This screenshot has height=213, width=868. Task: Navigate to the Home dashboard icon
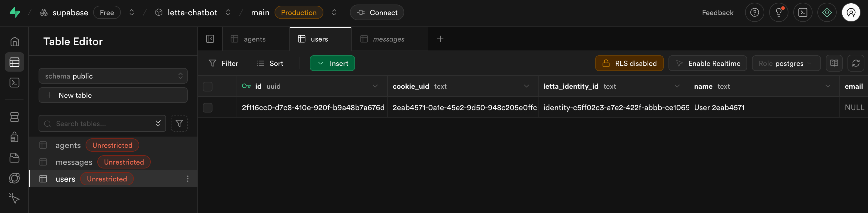click(x=15, y=42)
